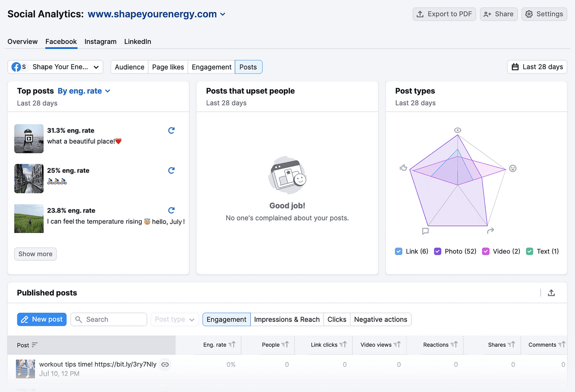Image resolution: width=575 pixels, height=392 pixels.
Task: Select the Page likes section tab
Action: pos(168,67)
